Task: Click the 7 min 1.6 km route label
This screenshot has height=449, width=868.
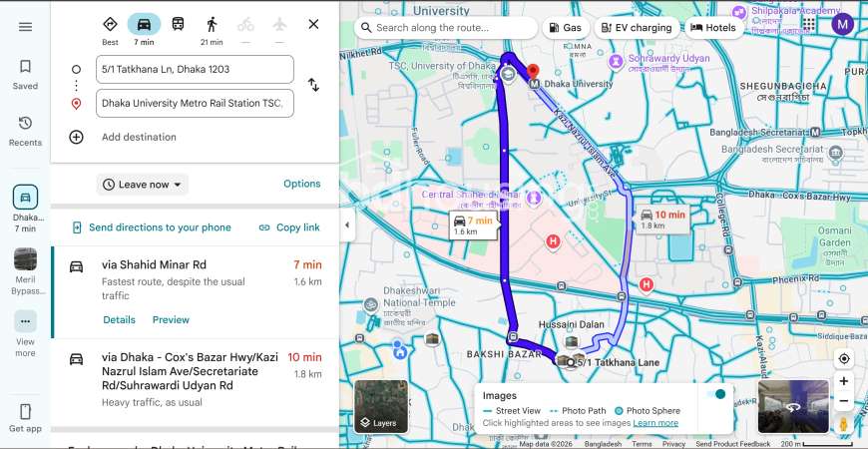Action: click(x=473, y=225)
